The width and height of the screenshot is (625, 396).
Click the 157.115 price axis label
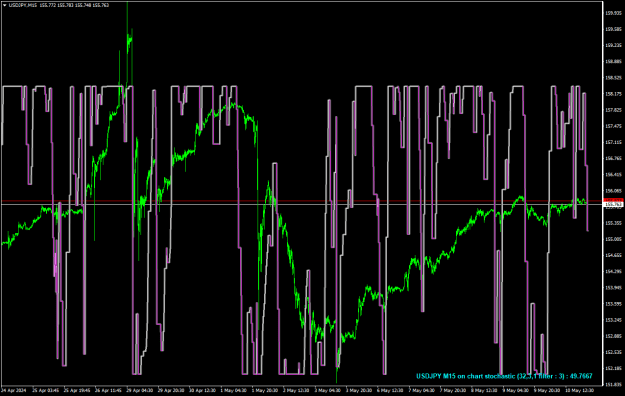pyautogui.click(x=613, y=142)
